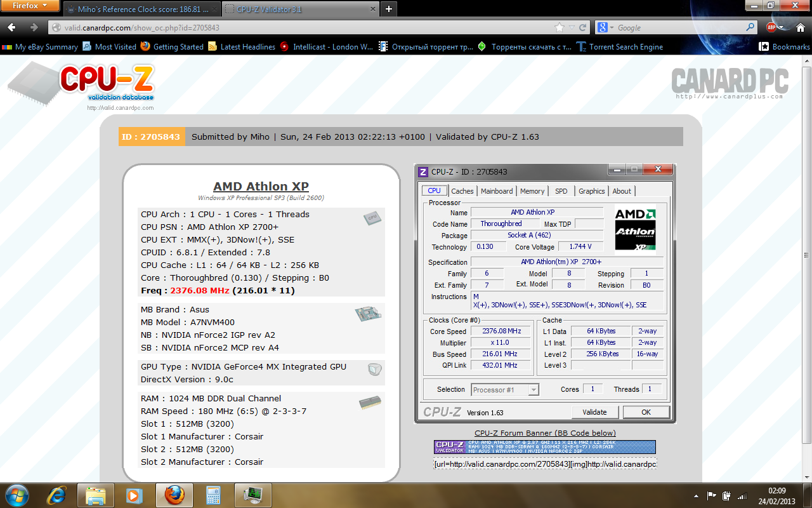Switch to Miho's Reference Clock score tab
Viewport: 812px width, 508px height.
(x=141, y=9)
